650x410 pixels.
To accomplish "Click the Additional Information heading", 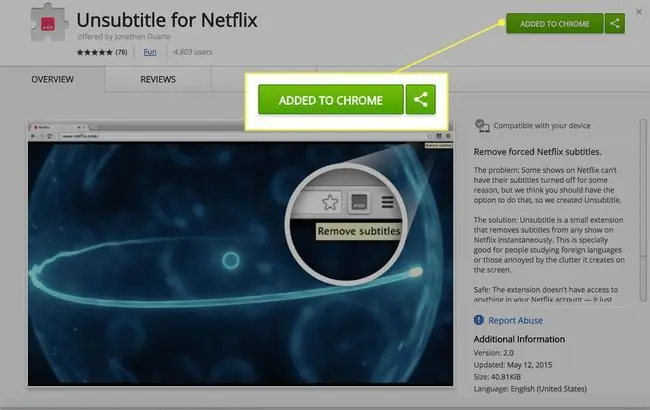I will tap(519, 339).
